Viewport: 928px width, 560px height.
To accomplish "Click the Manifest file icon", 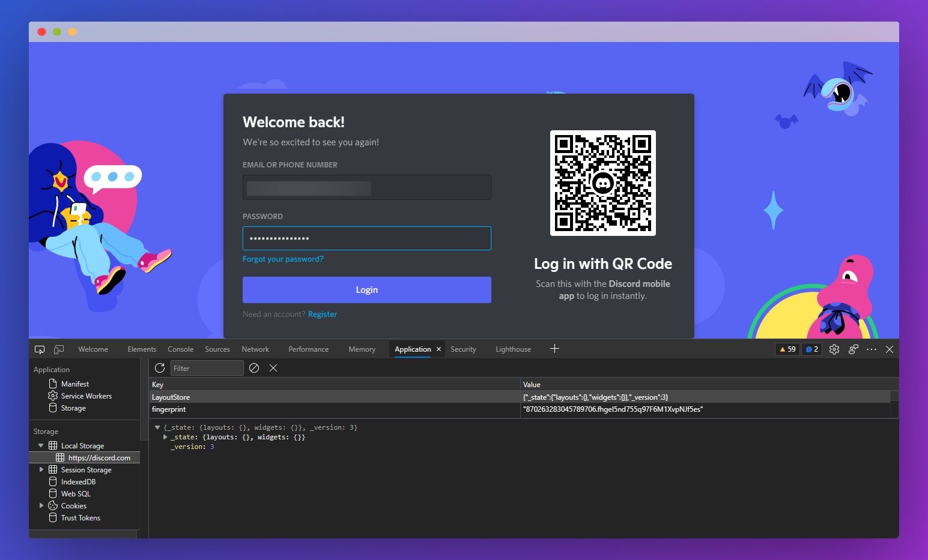I will (x=53, y=384).
